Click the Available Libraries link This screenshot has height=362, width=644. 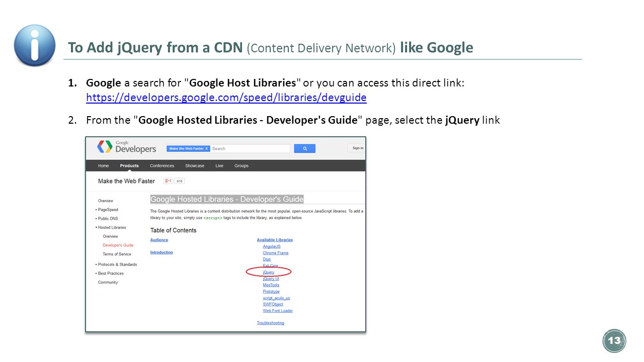[x=275, y=240]
